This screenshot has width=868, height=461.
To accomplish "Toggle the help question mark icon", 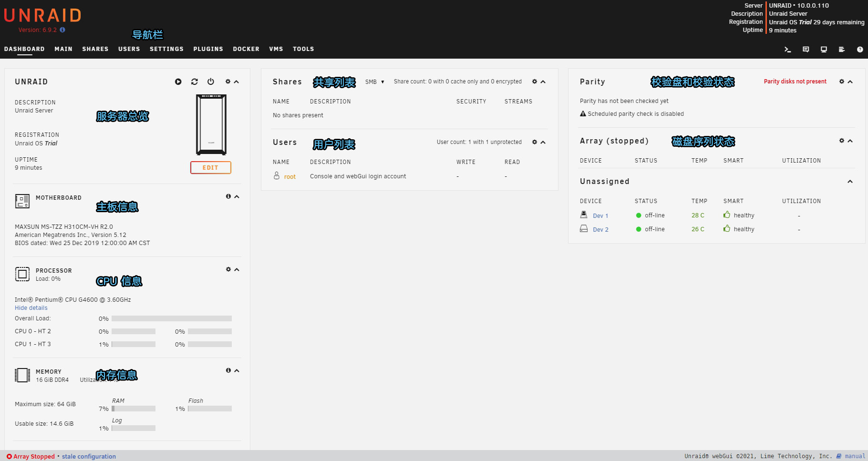I will click(x=860, y=49).
